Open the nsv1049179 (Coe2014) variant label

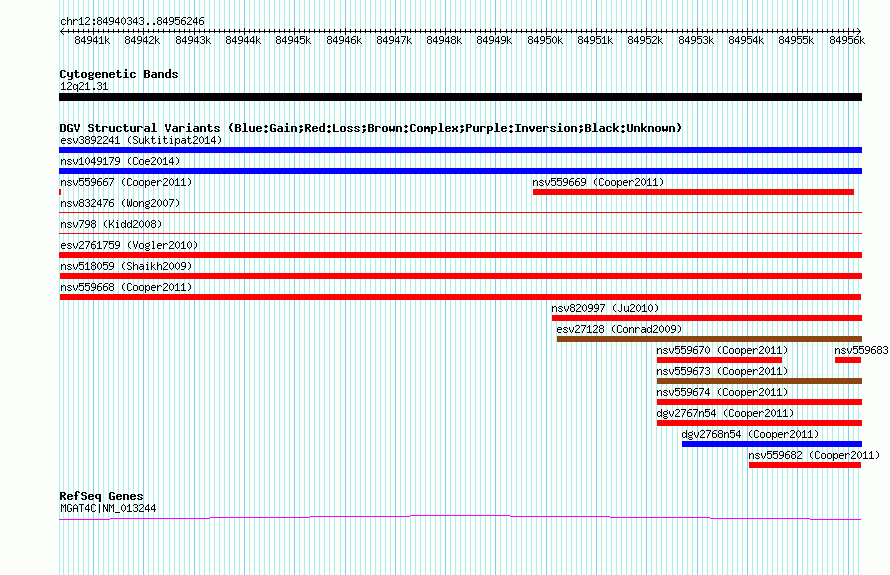pyautogui.click(x=120, y=161)
